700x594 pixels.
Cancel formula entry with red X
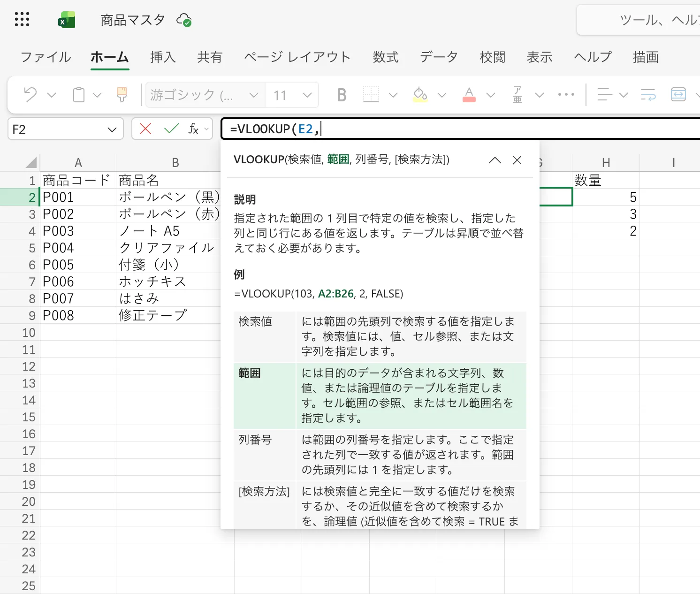click(x=145, y=129)
